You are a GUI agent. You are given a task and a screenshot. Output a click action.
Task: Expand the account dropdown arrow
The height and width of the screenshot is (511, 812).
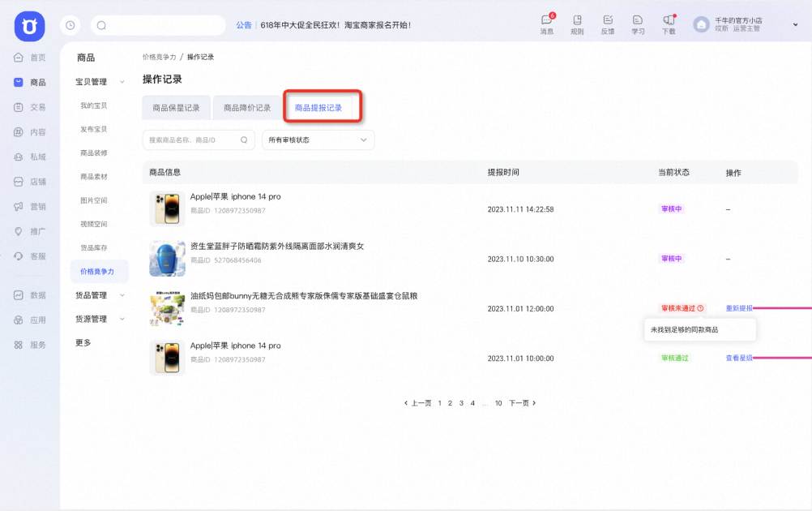coord(796,24)
